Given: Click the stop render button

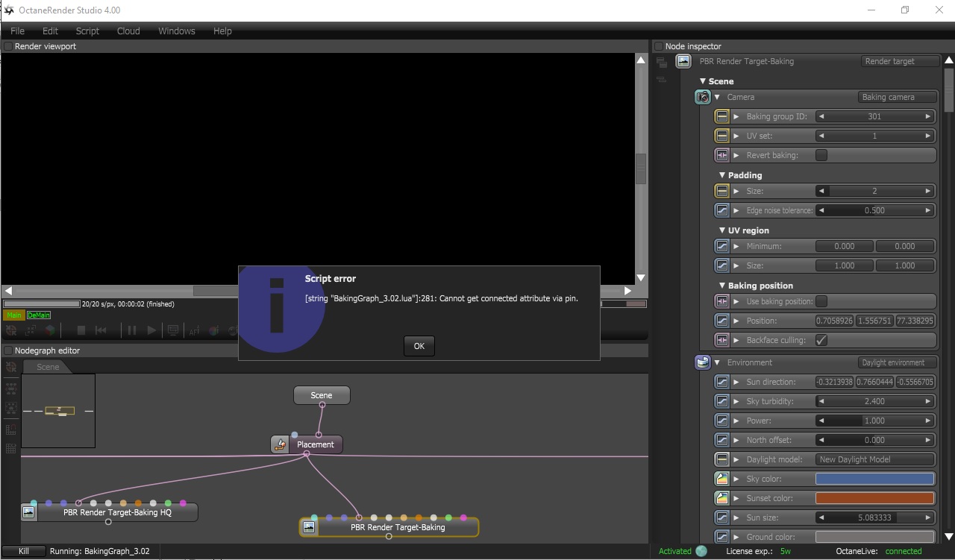Looking at the screenshot, I should pos(81,330).
